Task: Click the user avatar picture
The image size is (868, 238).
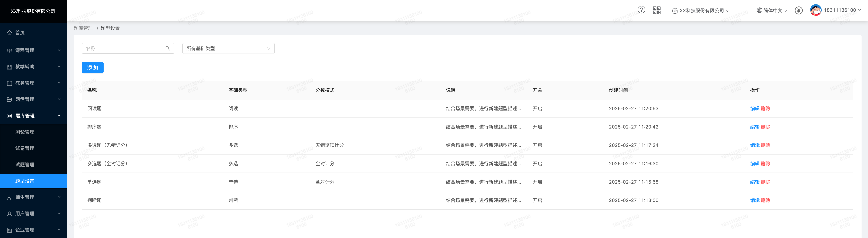Action: pyautogui.click(x=815, y=10)
